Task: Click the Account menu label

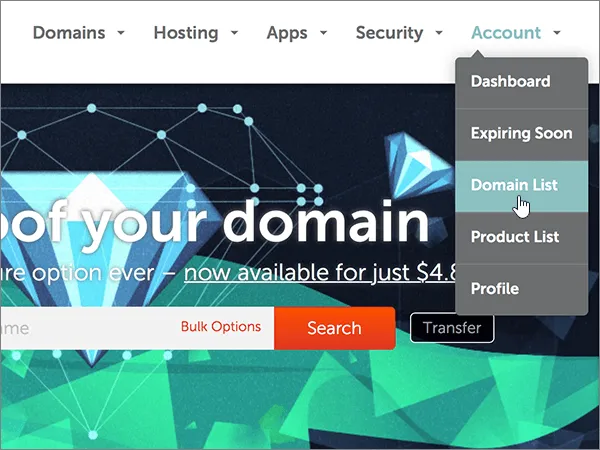Action: point(506,33)
